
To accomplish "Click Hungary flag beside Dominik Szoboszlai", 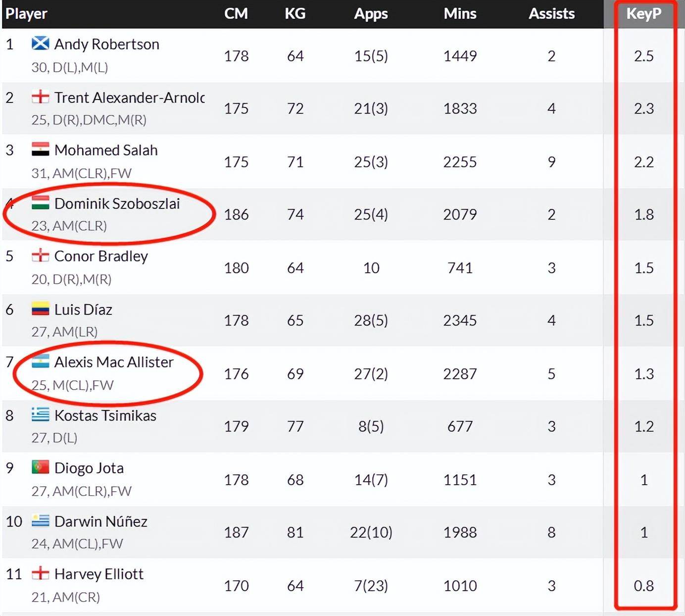I will (40, 203).
